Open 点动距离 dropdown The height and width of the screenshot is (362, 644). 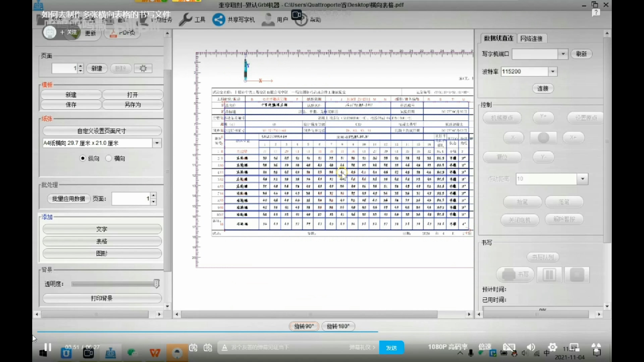tap(583, 179)
